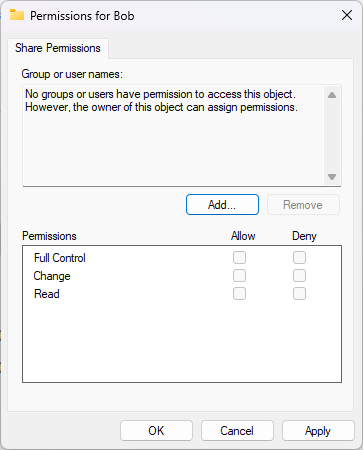Click the Cancel button
This screenshot has height=450, width=363.
click(x=237, y=431)
